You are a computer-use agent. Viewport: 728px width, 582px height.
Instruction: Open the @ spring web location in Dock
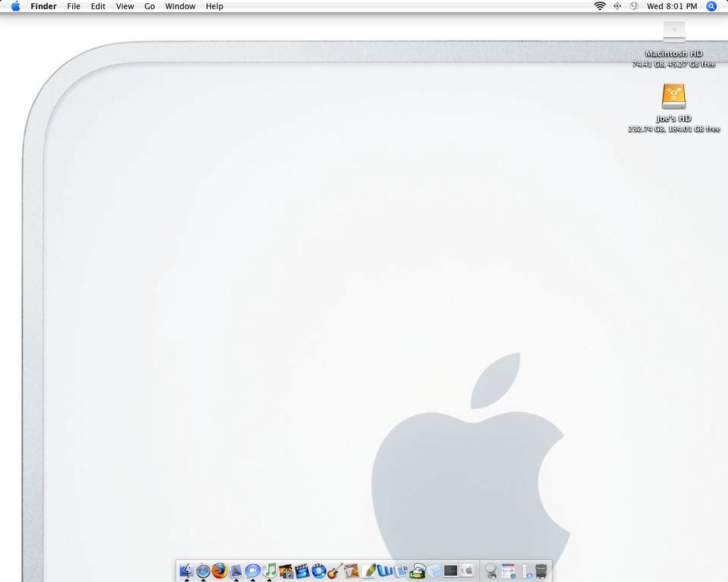pos(491,571)
